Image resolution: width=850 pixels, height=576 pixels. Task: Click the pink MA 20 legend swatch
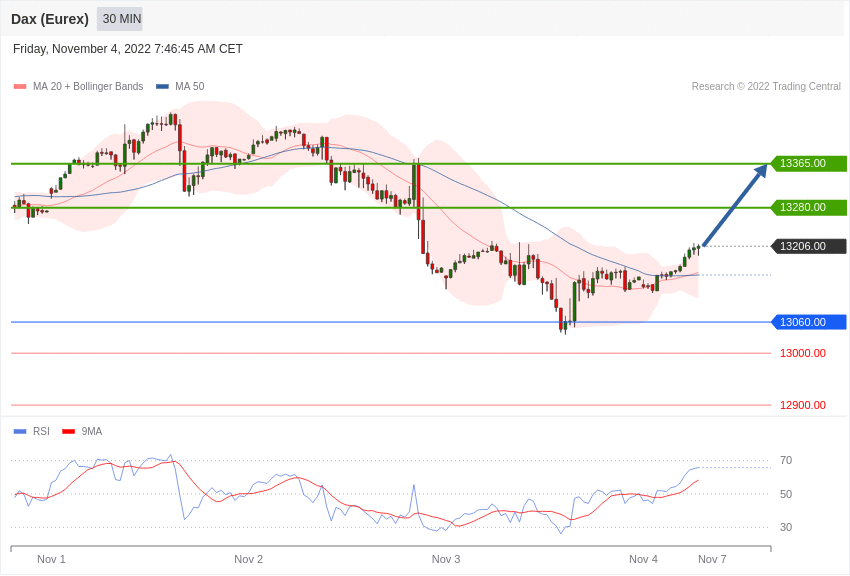[x=20, y=87]
